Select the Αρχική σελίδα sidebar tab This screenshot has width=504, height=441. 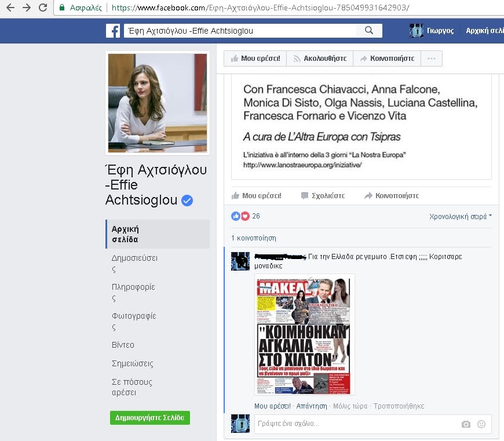pyautogui.click(x=158, y=234)
